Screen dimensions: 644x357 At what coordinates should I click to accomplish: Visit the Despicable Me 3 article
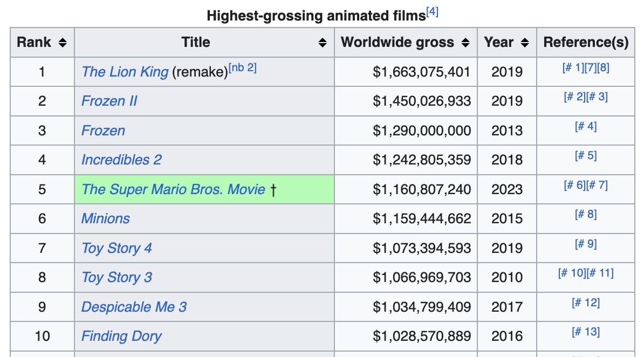tap(134, 307)
